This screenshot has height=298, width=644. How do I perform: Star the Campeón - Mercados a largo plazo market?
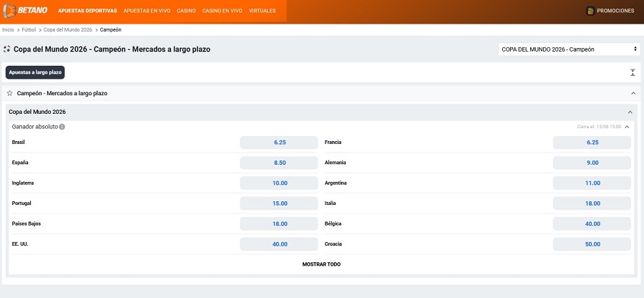click(x=9, y=93)
